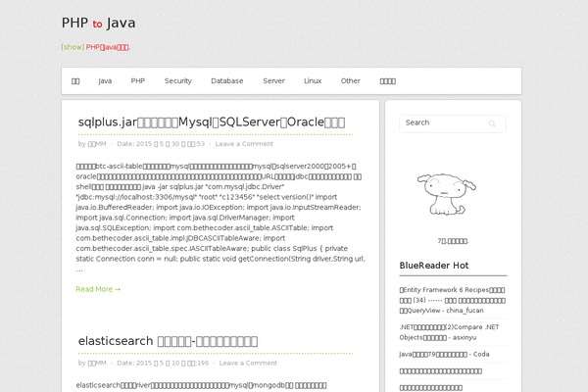
Task: Click Leave a Comment under elasticsearch post
Action: coord(248,364)
